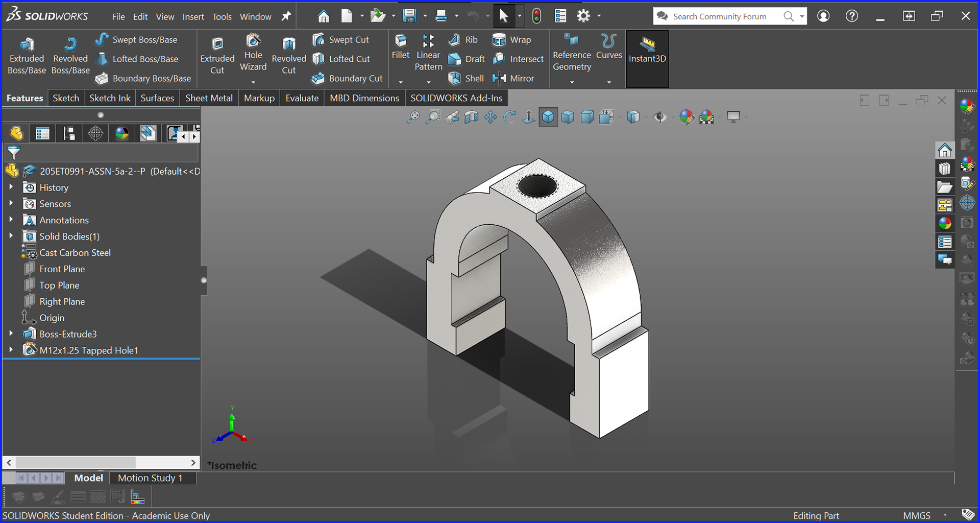This screenshot has width=980, height=523.
Task: Open Hole Wizard dropdown arrow
Action: (x=253, y=82)
